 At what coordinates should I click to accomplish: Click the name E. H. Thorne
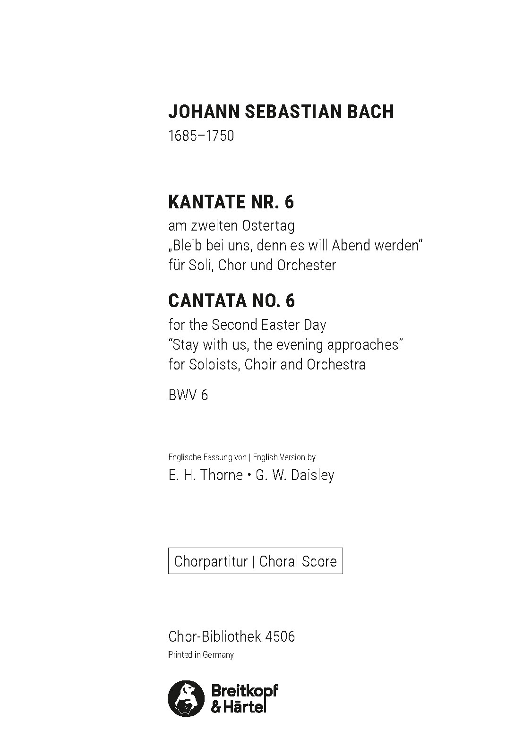[x=205, y=474]
